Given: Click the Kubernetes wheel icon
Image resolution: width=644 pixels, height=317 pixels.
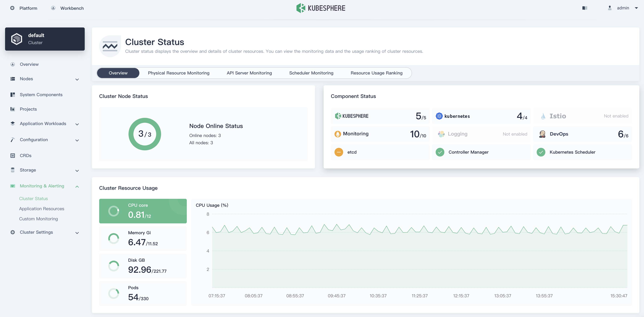Looking at the screenshot, I should [x=439, y=116].
